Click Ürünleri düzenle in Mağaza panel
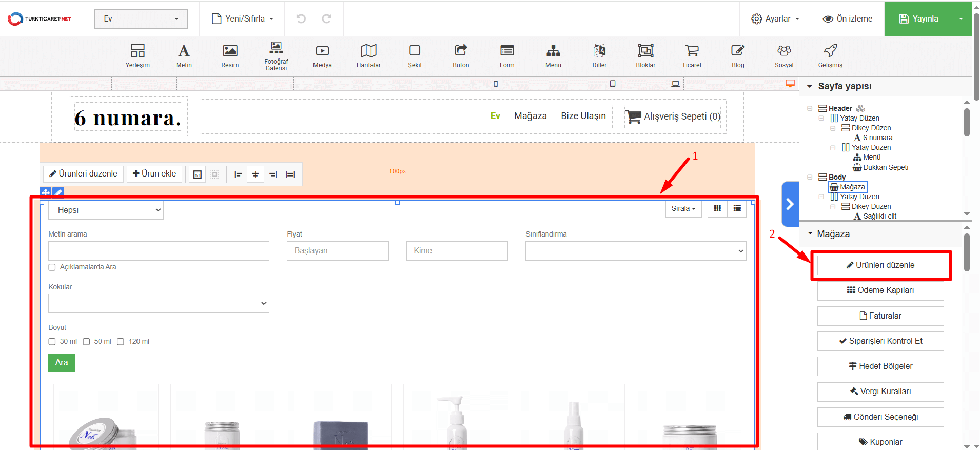The image size is (980, 450). pos(880,265)
